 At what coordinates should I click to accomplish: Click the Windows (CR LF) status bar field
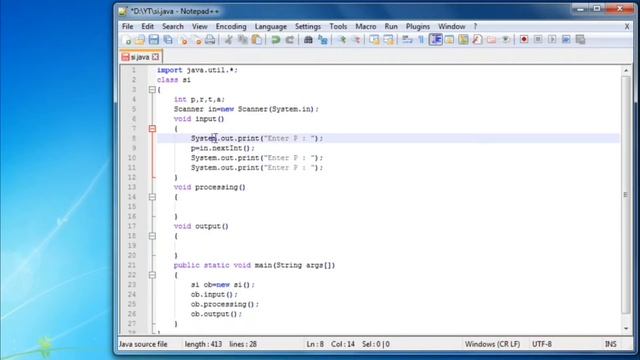(492, 344)
